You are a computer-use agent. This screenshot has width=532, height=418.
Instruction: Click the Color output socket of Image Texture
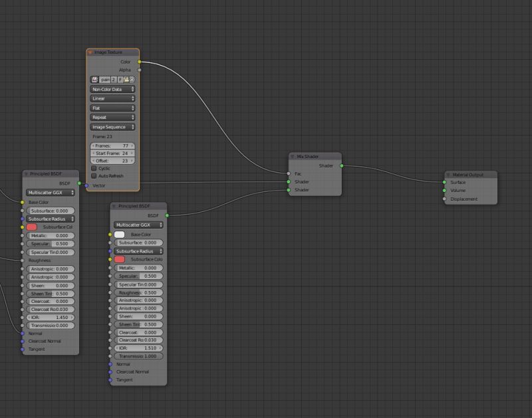point(140,60)
